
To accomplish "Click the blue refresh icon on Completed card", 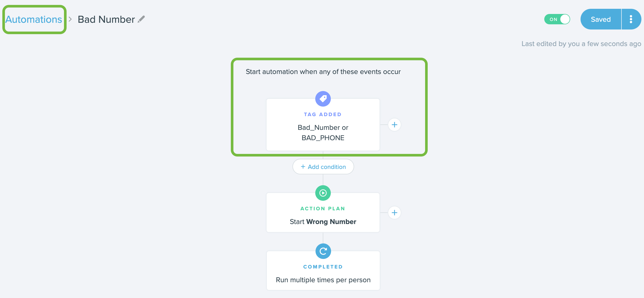I will (x=323, y=251).
